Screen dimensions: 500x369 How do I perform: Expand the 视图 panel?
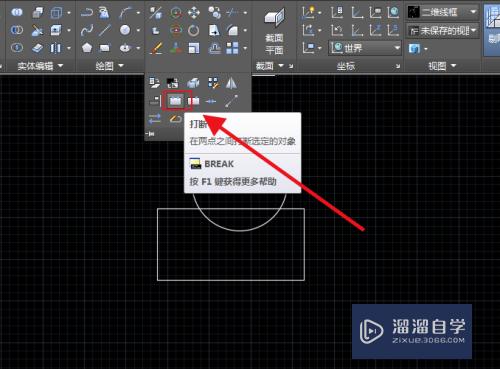[x=442, y=66]
